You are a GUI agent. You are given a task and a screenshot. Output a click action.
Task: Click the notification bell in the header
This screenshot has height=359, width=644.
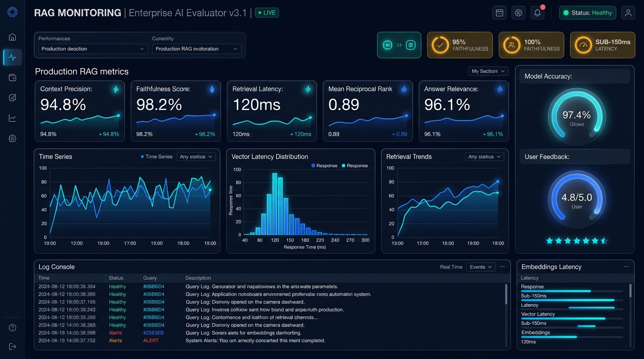click(x=538, y=13)
